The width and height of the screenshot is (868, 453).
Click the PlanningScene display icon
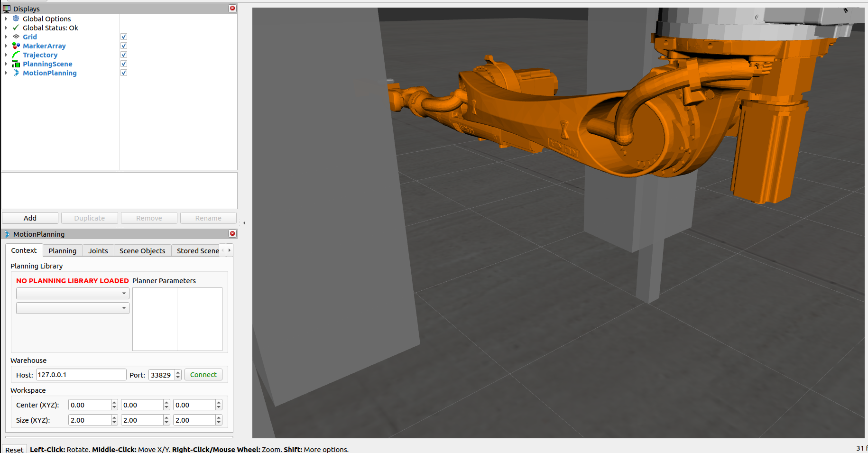pyautogui.click(x=16, y=64)
